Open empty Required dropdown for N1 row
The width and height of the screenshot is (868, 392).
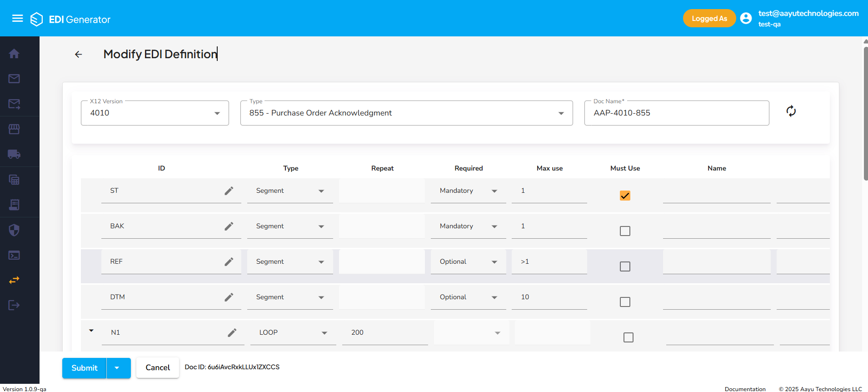tap(472, 332)
